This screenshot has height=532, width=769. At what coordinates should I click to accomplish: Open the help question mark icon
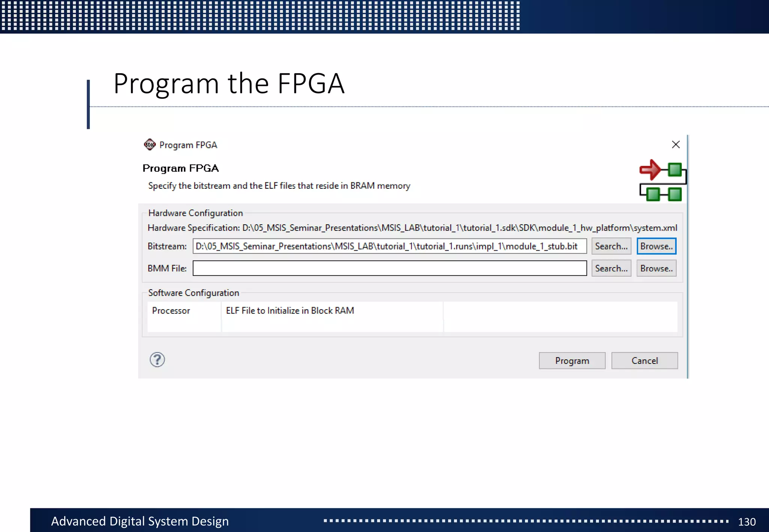(x=157, y=359)
